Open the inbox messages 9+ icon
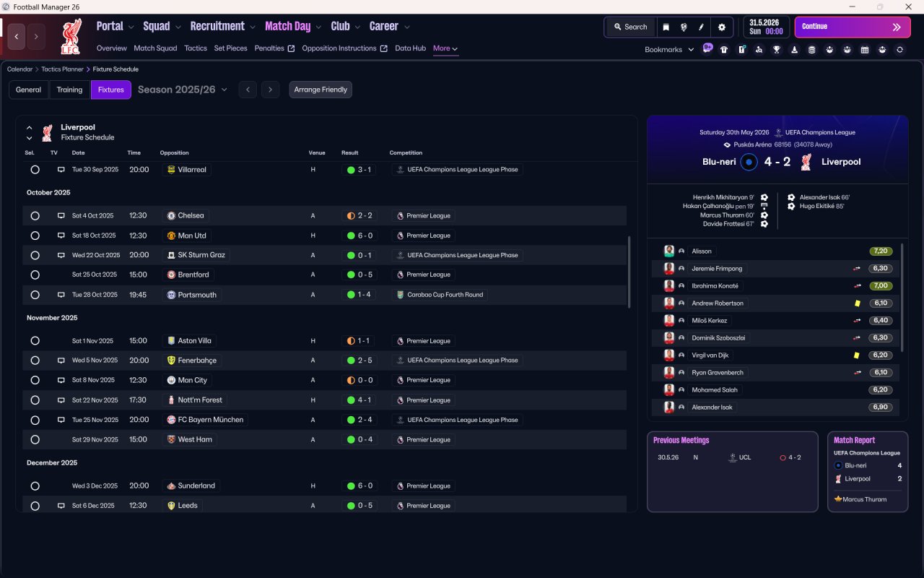 tap(707, 48)
